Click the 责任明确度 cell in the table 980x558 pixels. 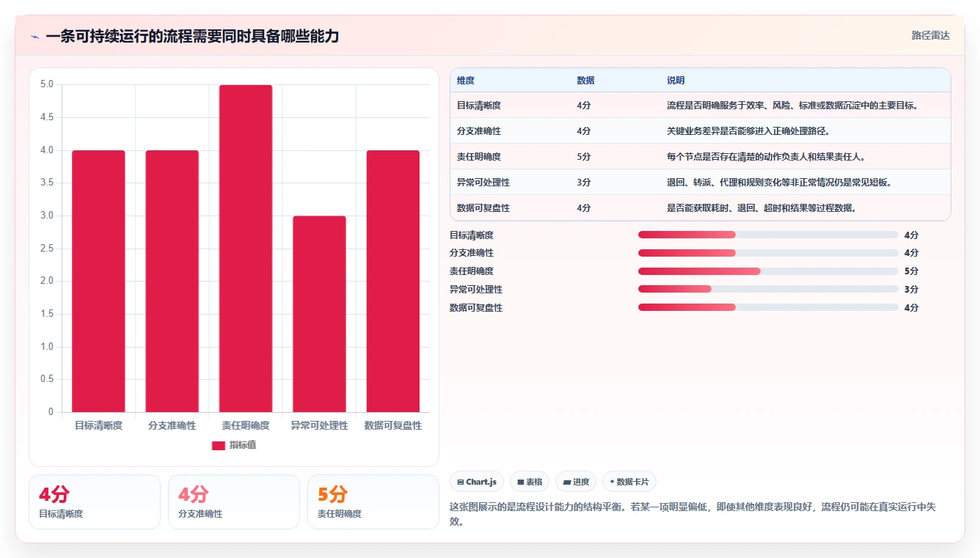tap(479, 157)
